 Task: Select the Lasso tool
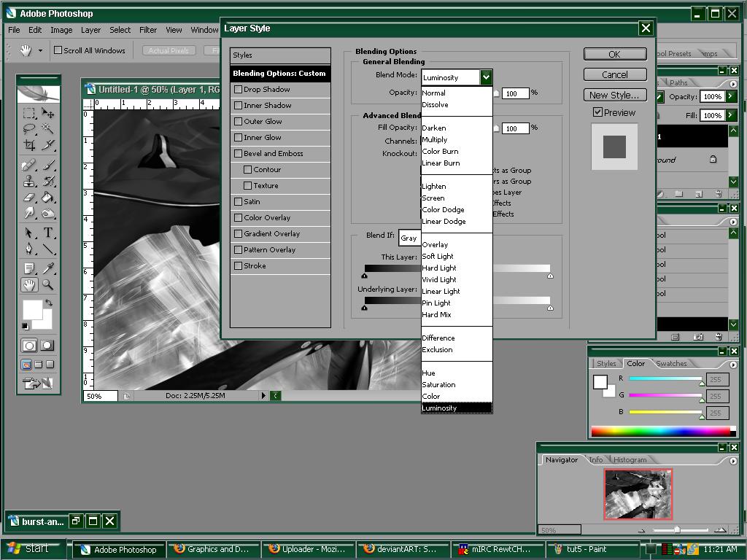click(29, 128)
